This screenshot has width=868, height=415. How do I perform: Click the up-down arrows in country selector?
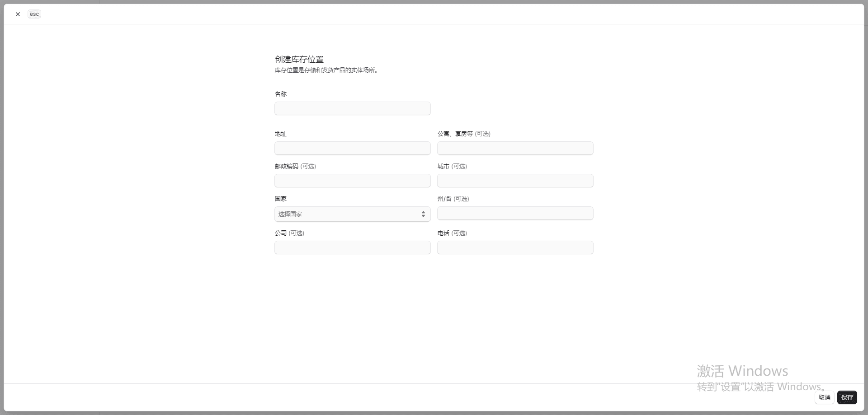point(423,214)
